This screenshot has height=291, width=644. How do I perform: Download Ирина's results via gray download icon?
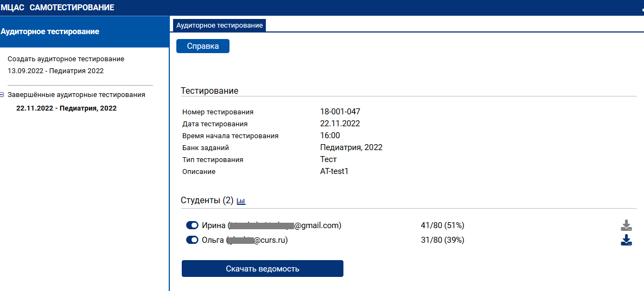(626, 225)
